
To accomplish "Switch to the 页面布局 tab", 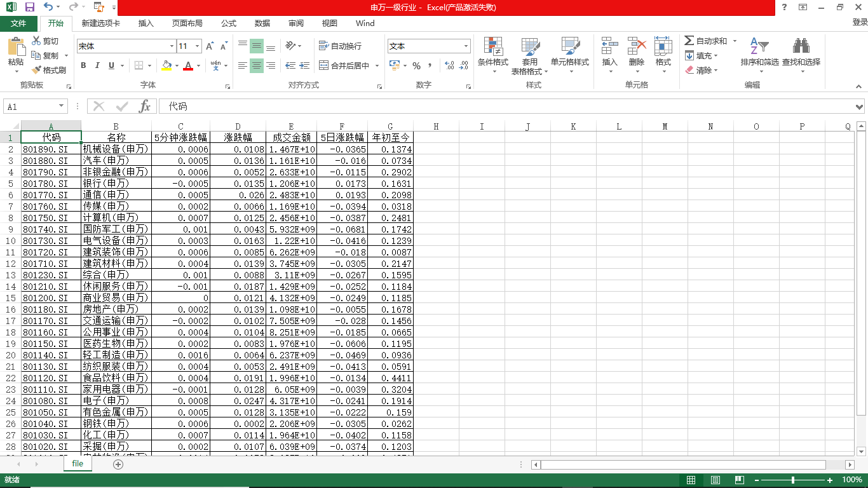I will pos(187,24).
